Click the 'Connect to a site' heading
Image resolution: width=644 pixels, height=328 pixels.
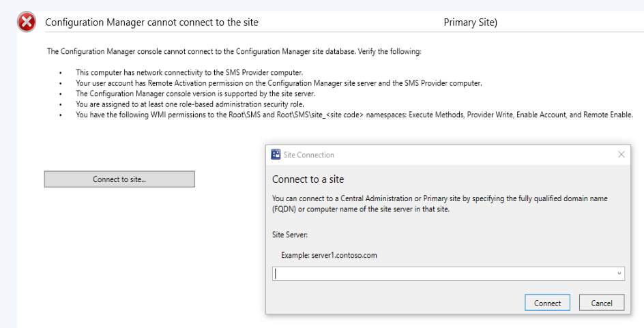pos(308,179)
